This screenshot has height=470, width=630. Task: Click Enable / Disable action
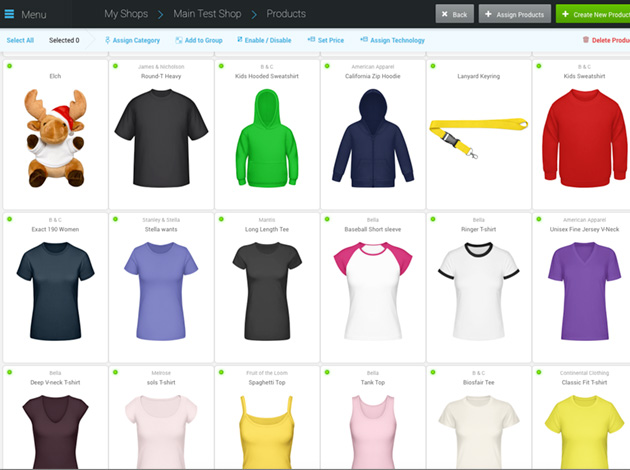[264, 40]
